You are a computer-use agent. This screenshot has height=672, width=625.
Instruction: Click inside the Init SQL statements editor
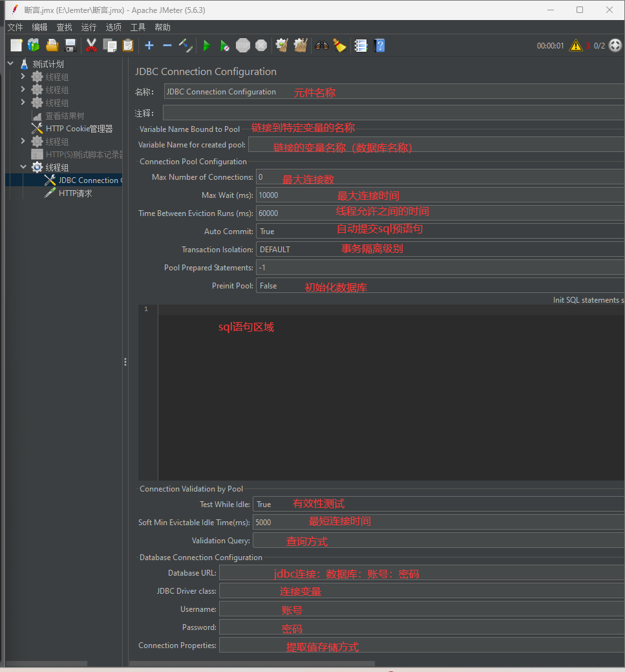391,393
